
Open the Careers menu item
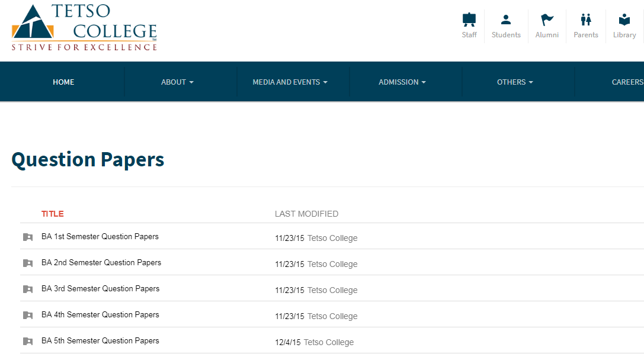pyautogui.click(x=627, y=82)
